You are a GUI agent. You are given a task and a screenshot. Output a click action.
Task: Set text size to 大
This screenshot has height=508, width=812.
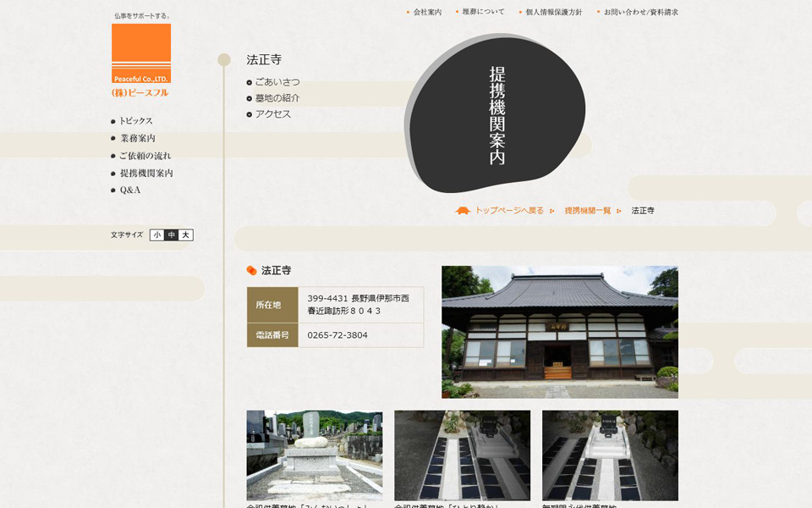pyautogui.click(x=185, y=235)
